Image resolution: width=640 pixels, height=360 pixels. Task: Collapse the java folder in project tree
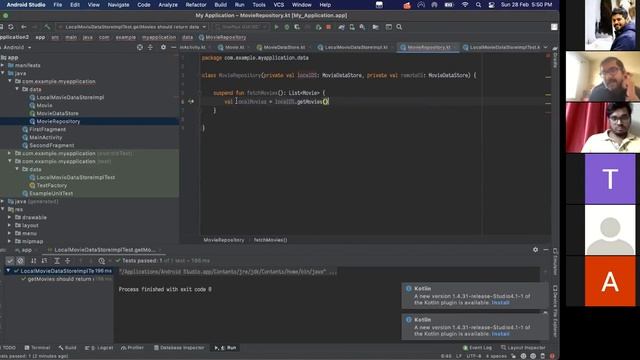pos(3,73)
